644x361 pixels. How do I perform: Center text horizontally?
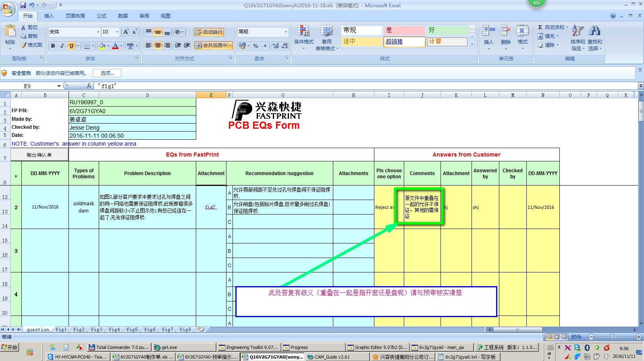pos(158,45)
